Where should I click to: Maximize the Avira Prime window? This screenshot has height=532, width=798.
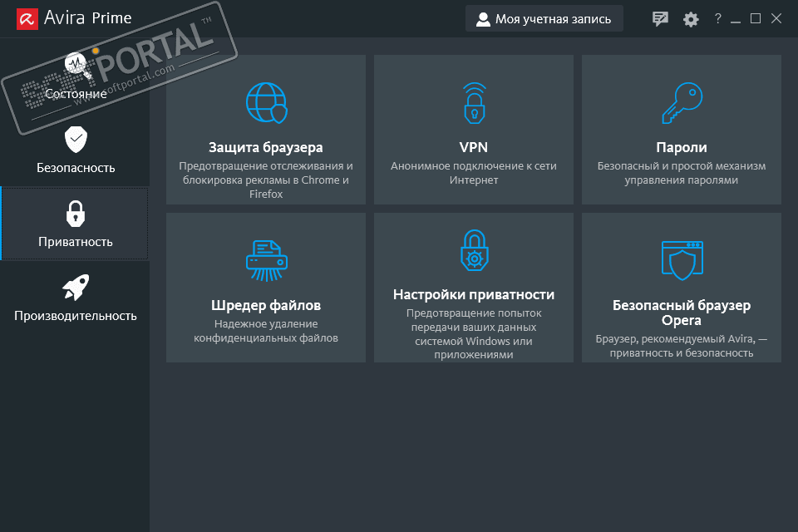pyautogui.click(x=756, y=19)
